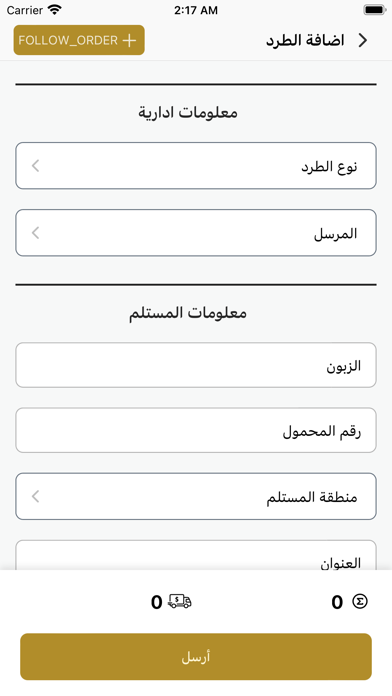Click the battery indicator icon
Viewport: 392px width, 696px height.
[x=375, y=10]
